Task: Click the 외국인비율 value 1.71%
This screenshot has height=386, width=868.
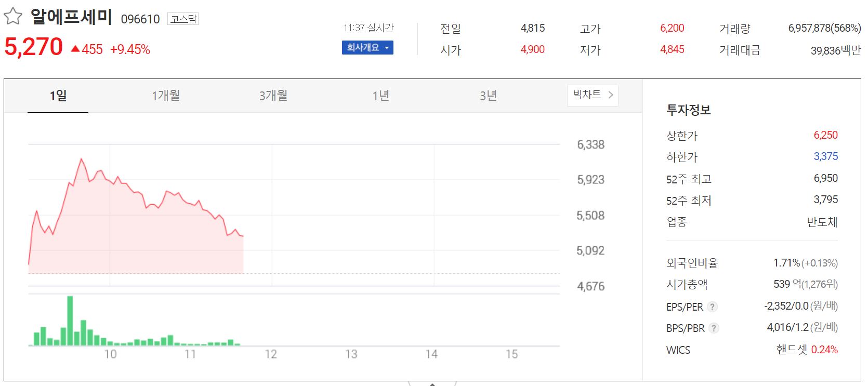Action: pyautogui.click(x=786, y=263)
